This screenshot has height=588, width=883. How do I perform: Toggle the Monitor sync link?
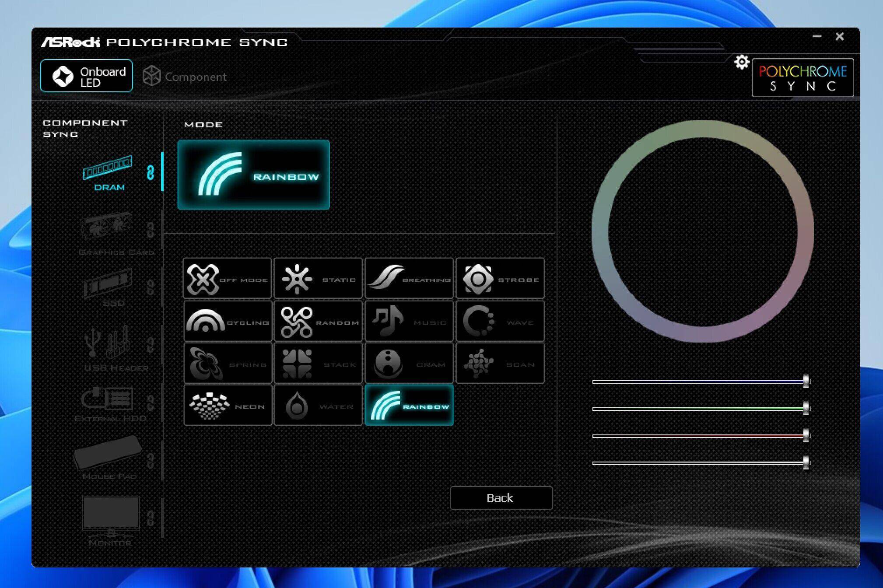click(151, 518)
